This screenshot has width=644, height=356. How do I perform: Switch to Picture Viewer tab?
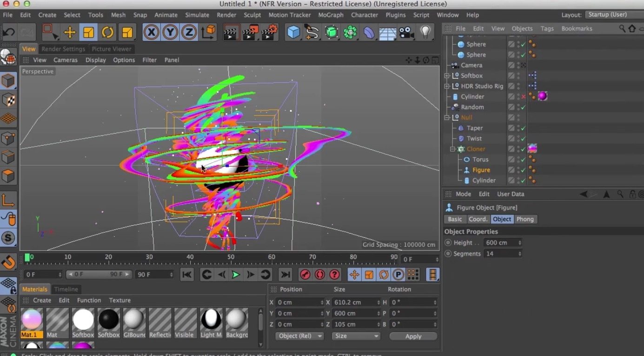click(111, 49)
